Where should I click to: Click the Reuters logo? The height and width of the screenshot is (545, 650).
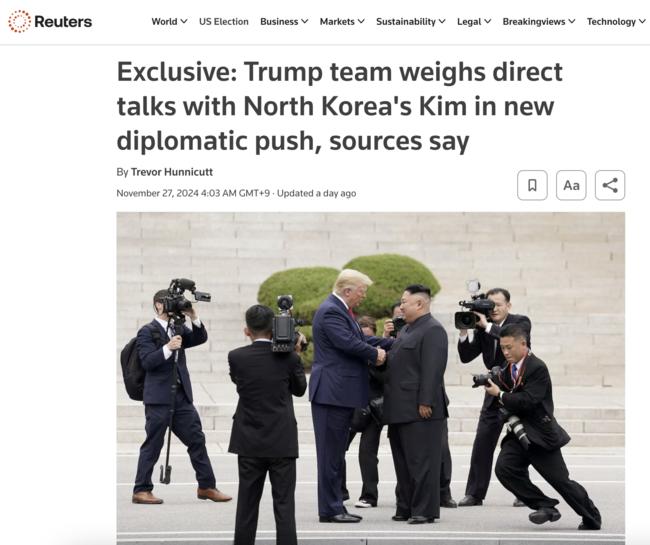point(50,21)
